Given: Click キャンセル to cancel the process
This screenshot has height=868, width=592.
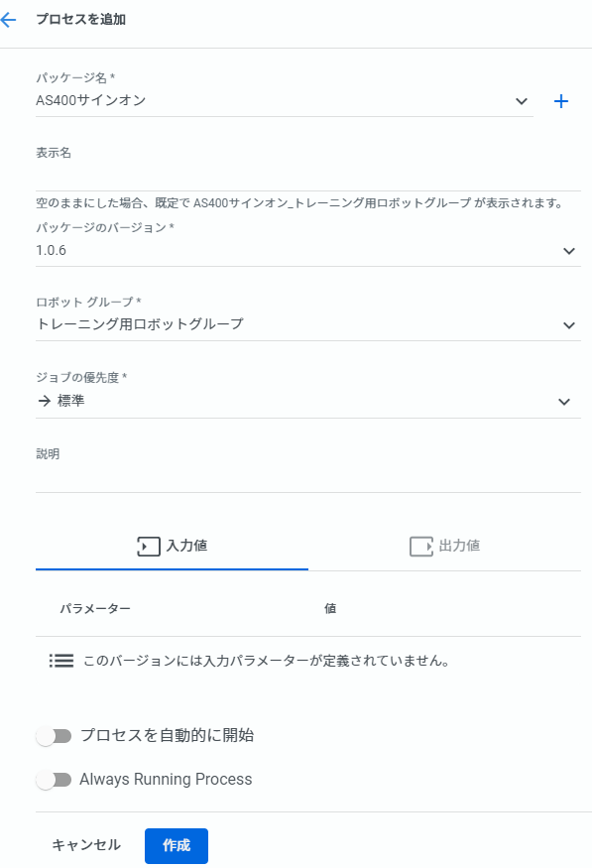Looking at the screenshot, I should (x=84, y=845).
